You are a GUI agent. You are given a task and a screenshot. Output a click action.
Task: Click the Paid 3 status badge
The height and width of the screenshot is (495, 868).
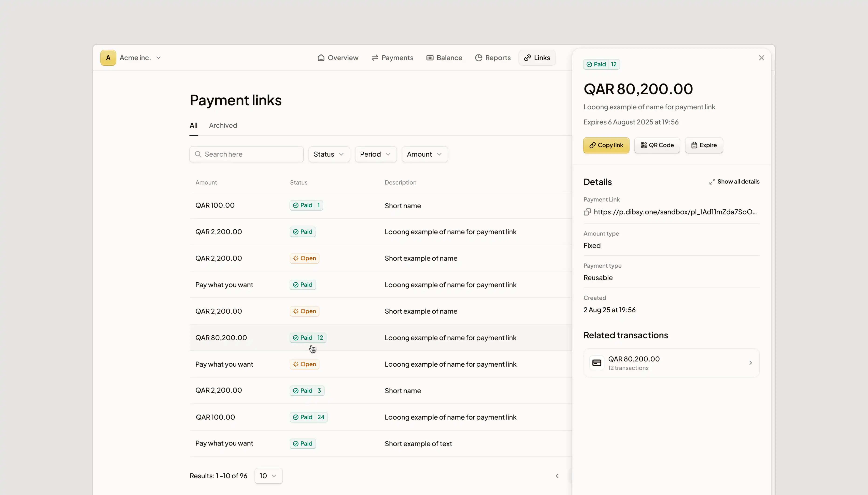click(x=307, y=391)
